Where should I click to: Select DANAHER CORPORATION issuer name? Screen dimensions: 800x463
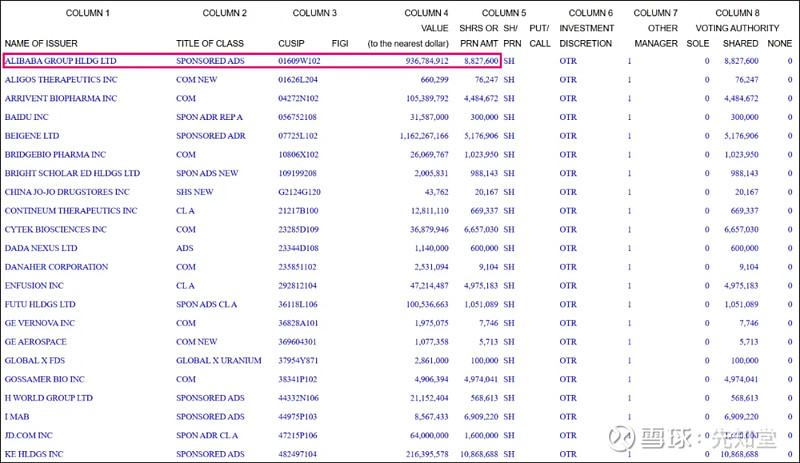click(57, 267)
